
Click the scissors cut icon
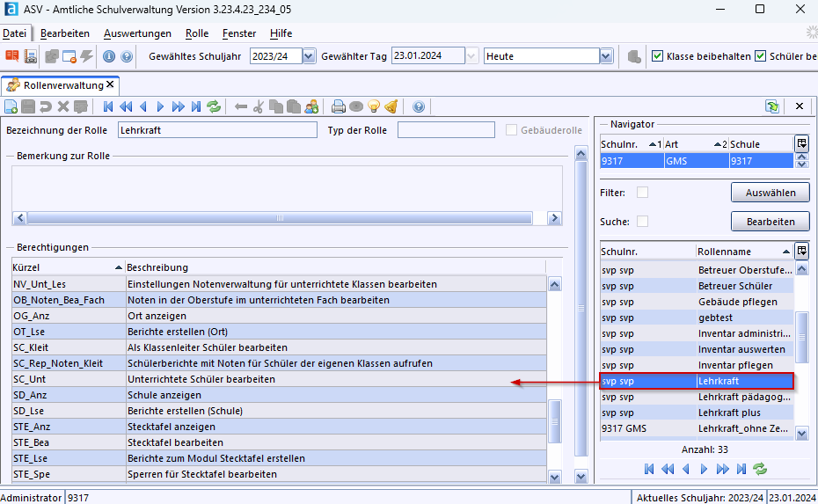point(259,106)
